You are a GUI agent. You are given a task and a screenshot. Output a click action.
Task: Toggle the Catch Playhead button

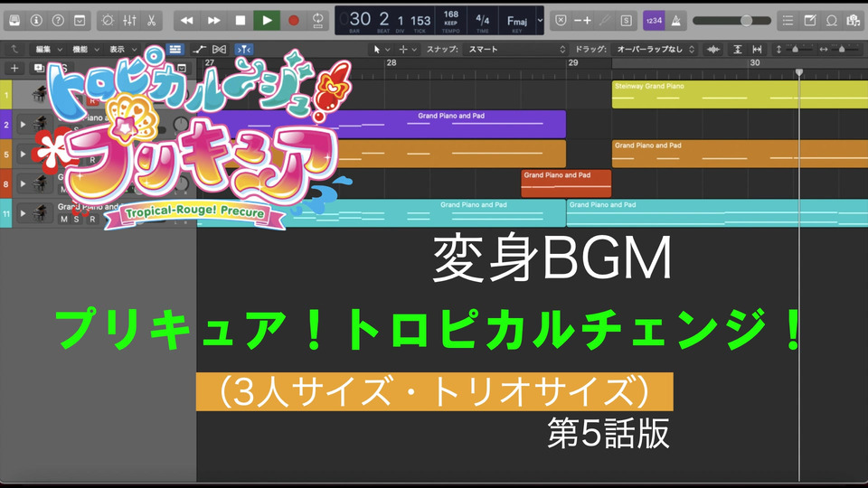(x=243, y=49)
